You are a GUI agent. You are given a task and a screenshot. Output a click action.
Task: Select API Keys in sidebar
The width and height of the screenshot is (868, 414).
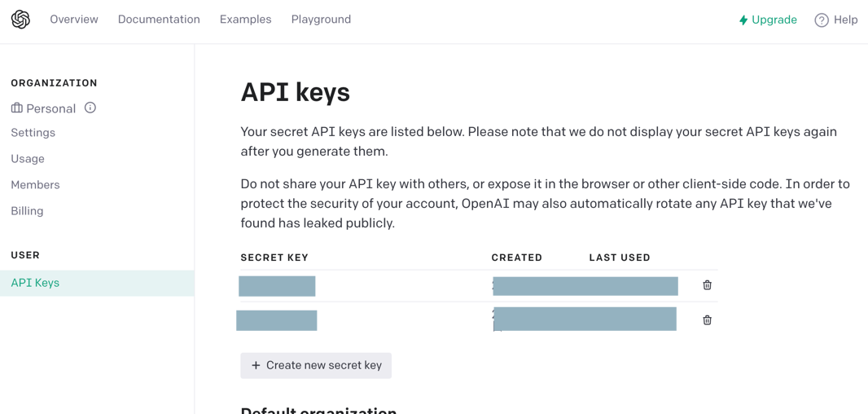35,283
